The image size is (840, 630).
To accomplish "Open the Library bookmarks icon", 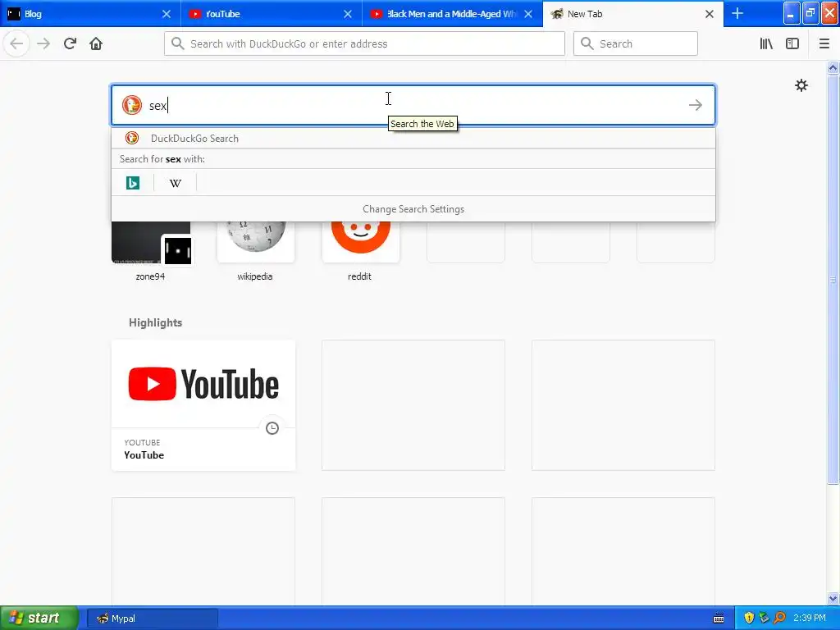I will pos(766,43).
